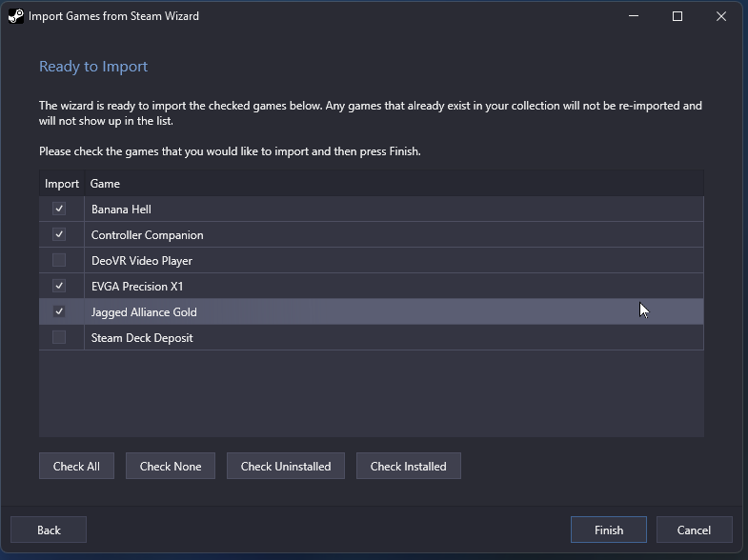Uncheck the Controller Companion checkbox
This screenshot has width=748, height=560.
click(59, 234)
